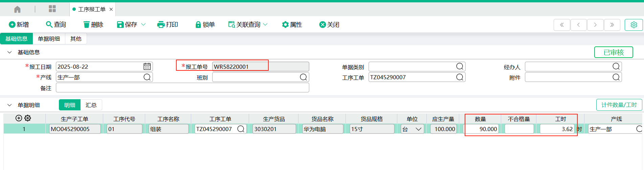Click the home icon tab
The width and height of the screenshot is (644, 170).
[17, 9]
